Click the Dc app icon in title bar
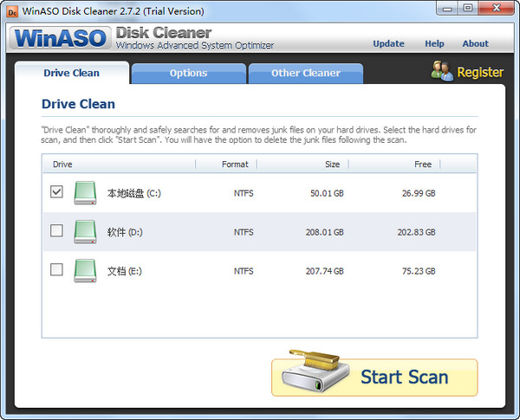The width and height of the screenshot is (520, 420). click(12, 12)
